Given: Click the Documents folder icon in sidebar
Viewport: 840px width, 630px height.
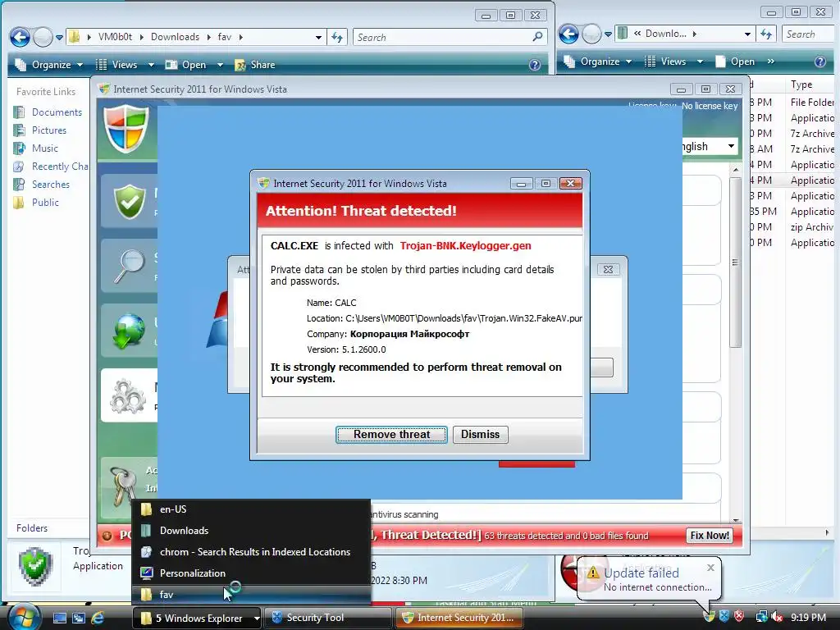Looking at the screenshot, I should click(19, 112).
